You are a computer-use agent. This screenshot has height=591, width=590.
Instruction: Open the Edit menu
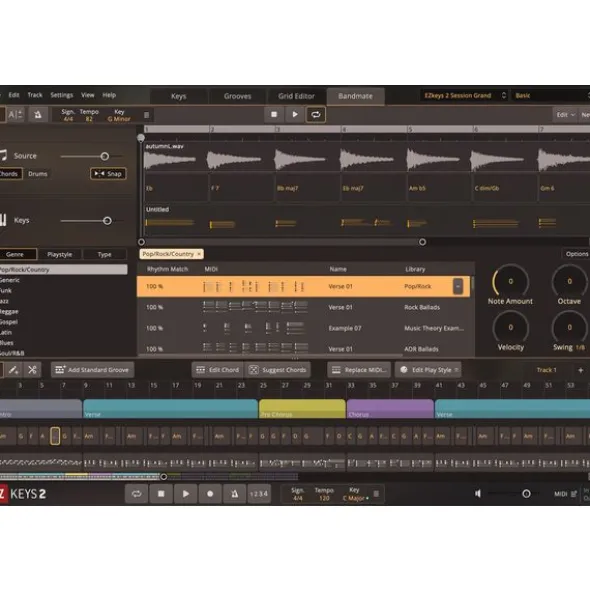click(x=14, y=95)
